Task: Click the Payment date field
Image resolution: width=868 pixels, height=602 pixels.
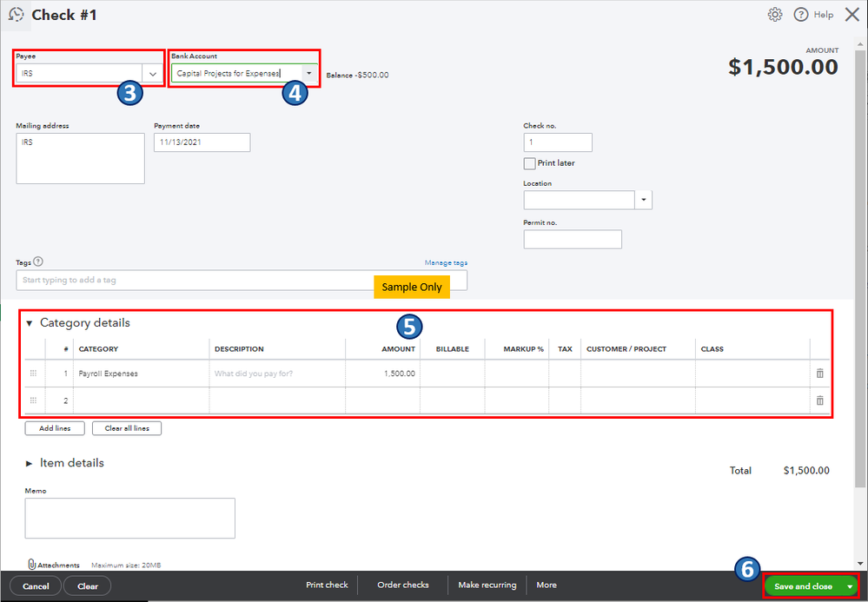Action: [x=202, y=142]
